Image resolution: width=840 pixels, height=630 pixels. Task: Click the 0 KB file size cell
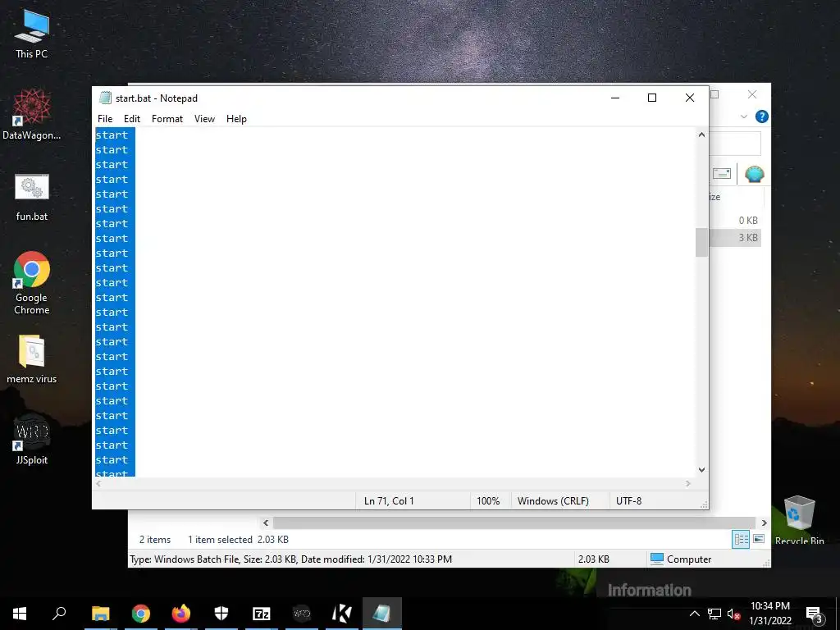(x=748, y=220)
